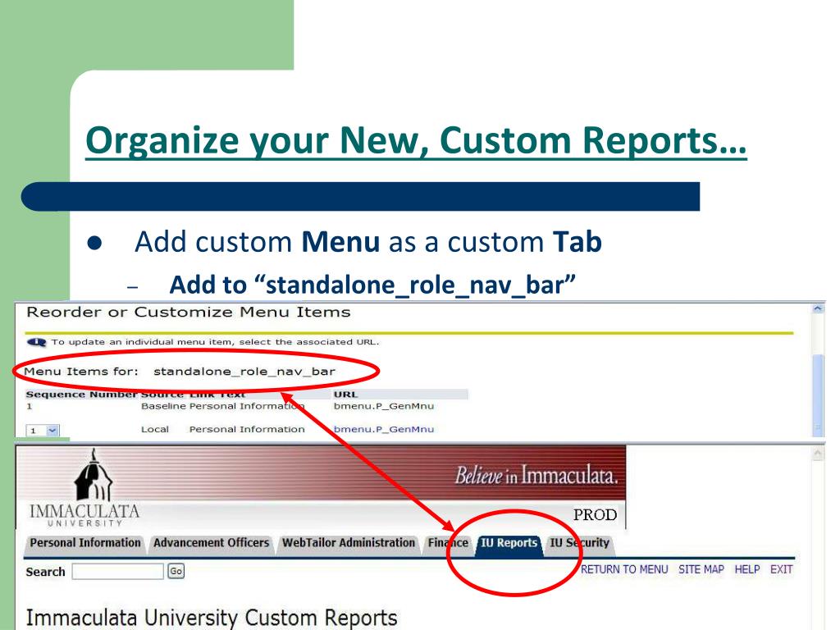Image resolution: width=840 pixels, height=630 pixels.
Task: Click the 'Sequence Number' column header
Action: (81, 395)
